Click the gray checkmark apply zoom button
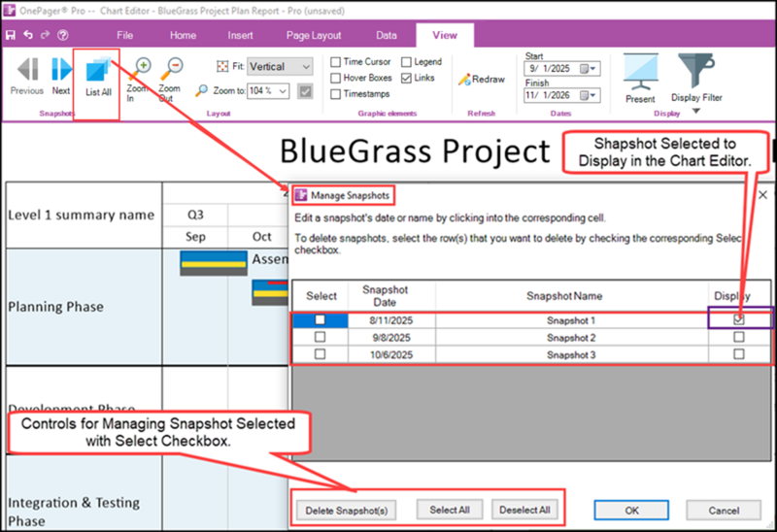The width and height of the screenshot is (777, 532). 305,91
